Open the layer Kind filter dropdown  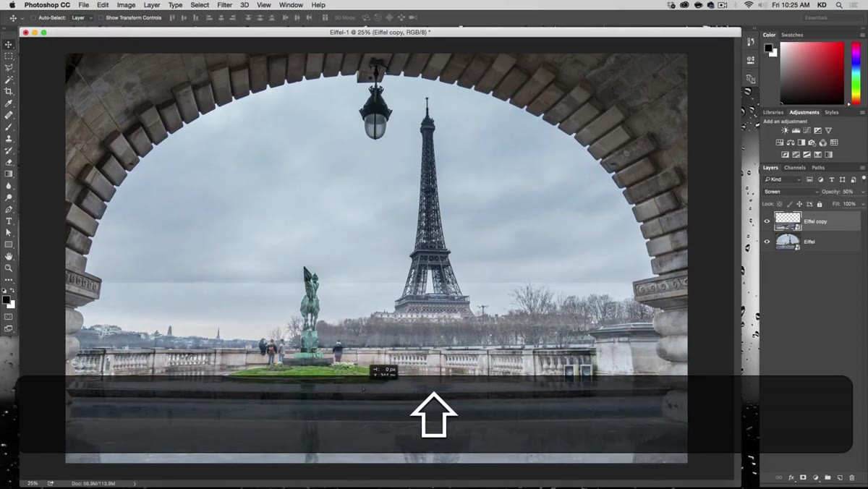coord(783,179)
